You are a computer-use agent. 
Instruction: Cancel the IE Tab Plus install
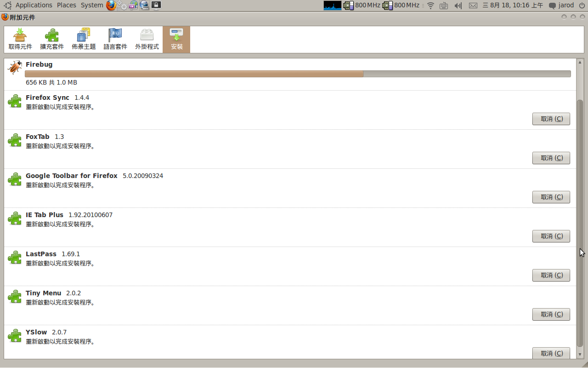pos(551,236)
